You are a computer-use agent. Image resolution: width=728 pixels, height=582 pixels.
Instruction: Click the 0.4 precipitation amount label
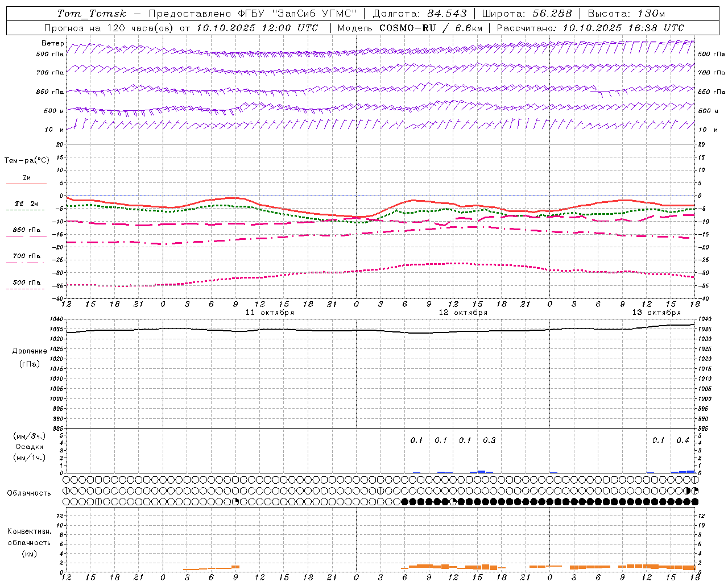point(682,440)
